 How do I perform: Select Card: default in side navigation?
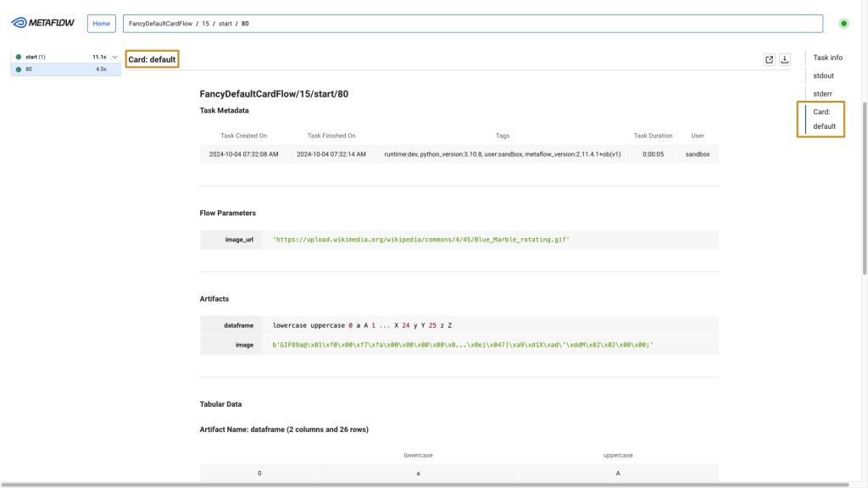coord(824,119)
